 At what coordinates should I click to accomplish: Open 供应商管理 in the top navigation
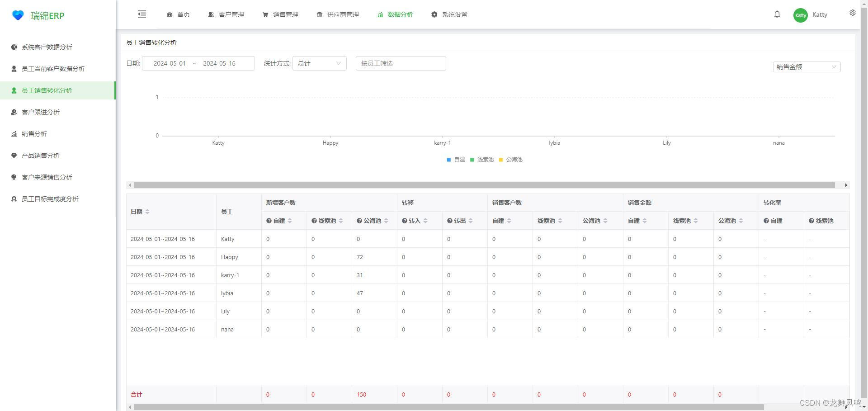click(338, 14)
